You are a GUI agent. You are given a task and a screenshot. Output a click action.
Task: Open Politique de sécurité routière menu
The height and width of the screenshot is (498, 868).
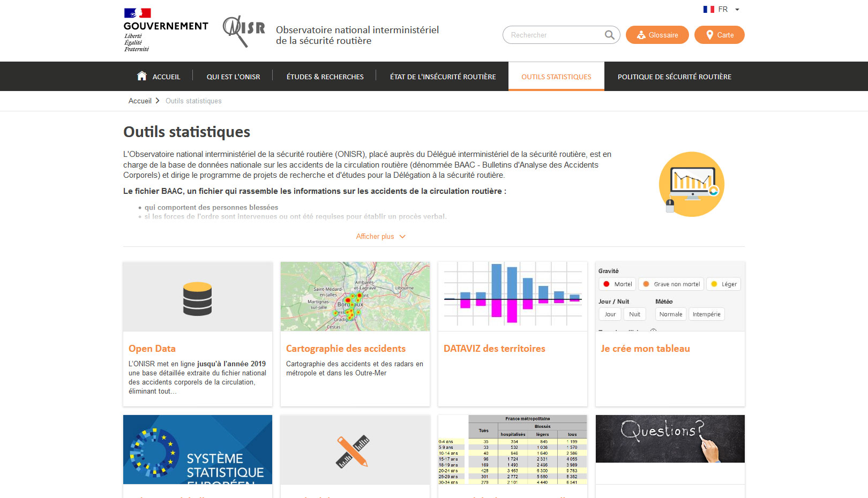pos(674,77)
